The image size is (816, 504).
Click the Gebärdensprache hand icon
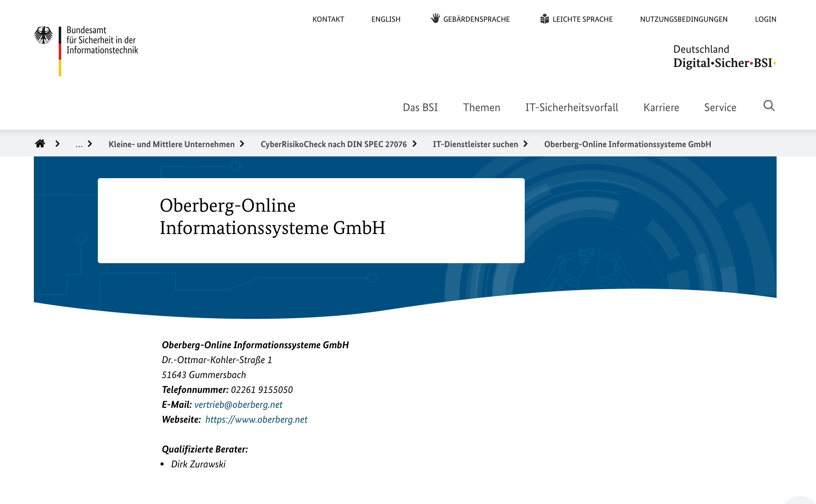click(x=435, y=18)
